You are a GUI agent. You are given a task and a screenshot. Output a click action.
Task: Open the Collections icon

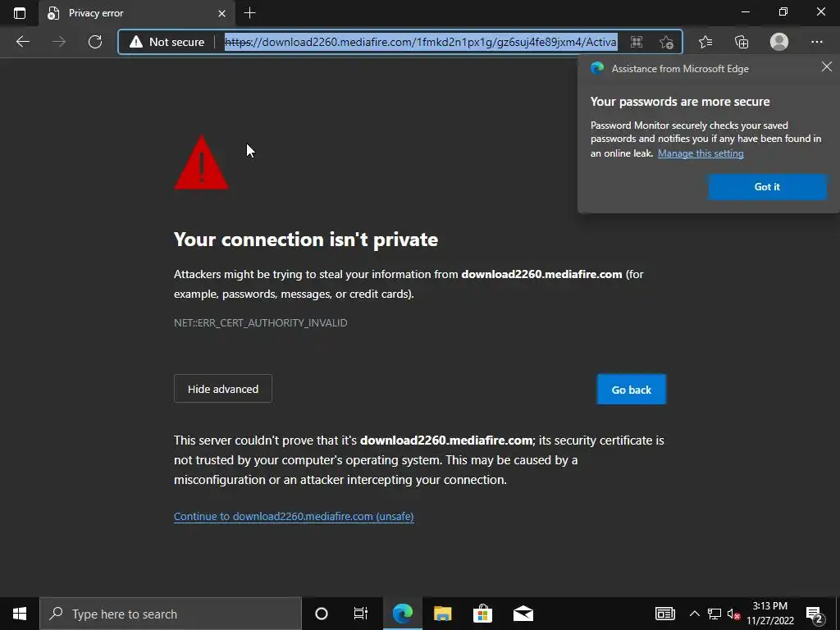[x=742, y=42]
